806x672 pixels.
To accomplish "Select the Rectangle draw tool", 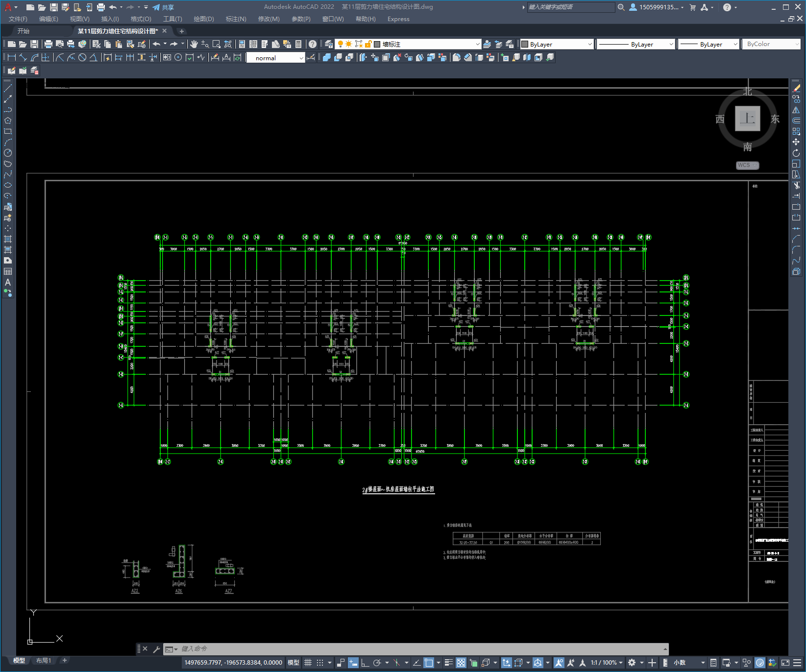I will (x=8, y=131).
